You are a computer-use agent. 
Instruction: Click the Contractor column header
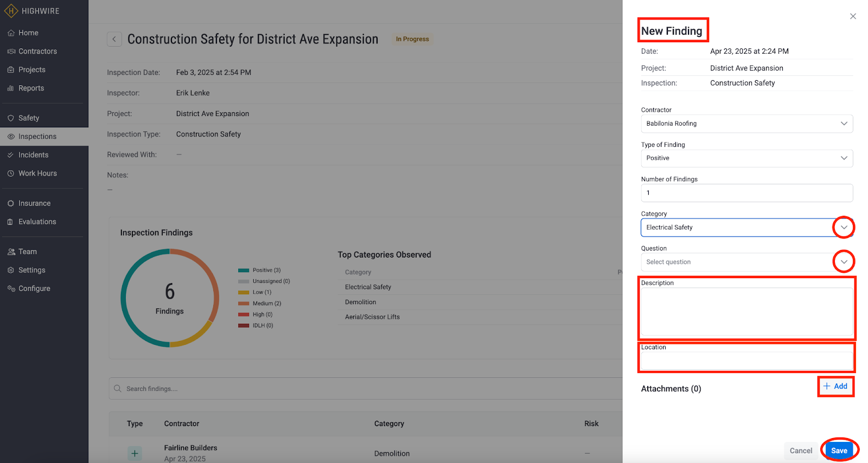tap(182, 423)
